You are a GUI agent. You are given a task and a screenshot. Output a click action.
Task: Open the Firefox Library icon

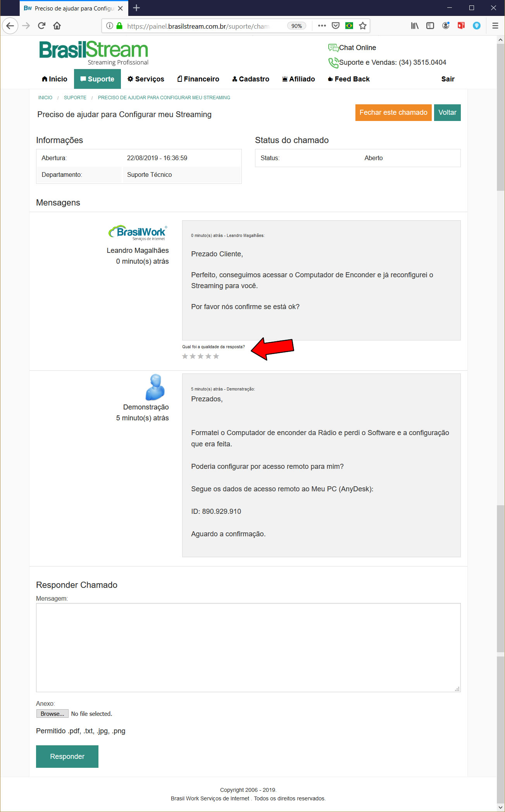[415, 26]
